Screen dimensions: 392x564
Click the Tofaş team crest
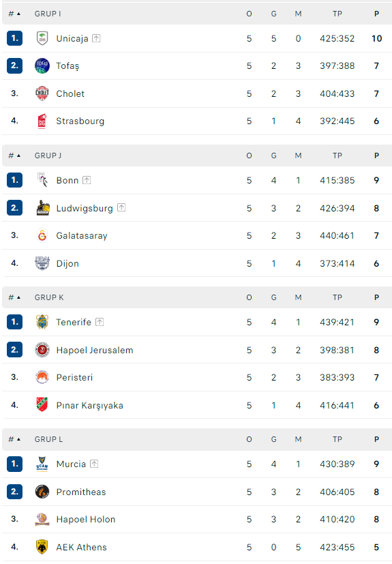coord(42,66)
